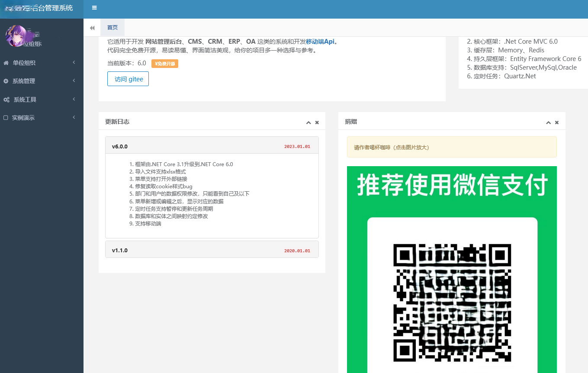
Task: Click the 捐赠 panel title
Action: (x=351, y=122)
